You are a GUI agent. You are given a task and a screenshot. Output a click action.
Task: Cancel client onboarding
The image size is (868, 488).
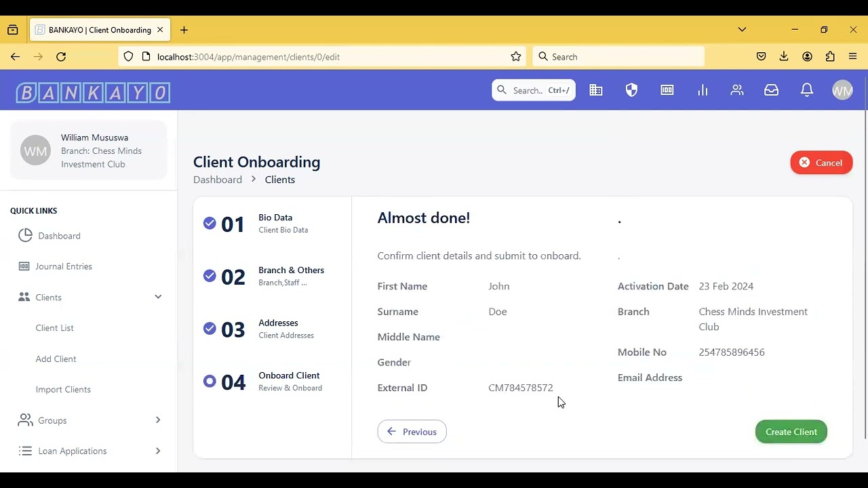[821, 163]
